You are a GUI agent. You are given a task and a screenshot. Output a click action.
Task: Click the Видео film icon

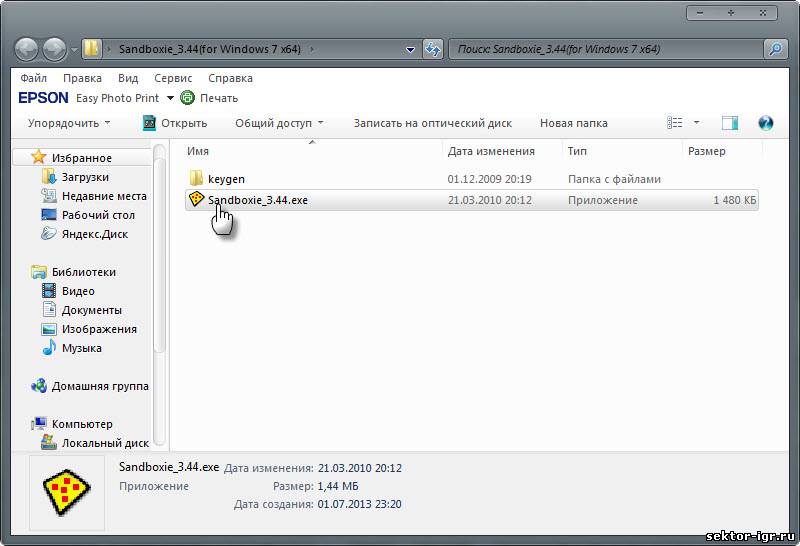click(x=48, y=290)
